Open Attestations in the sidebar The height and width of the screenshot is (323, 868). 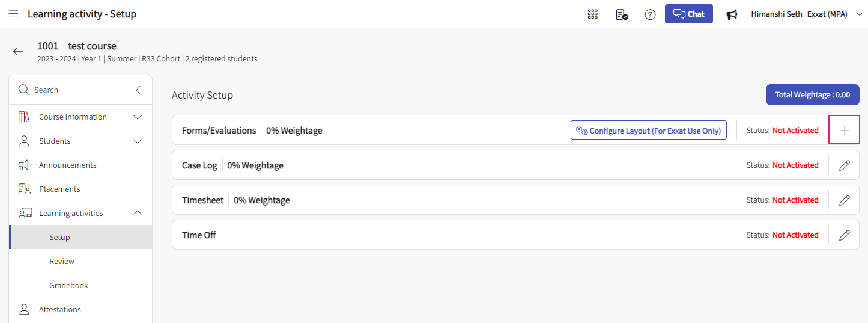tap(60, 309)
